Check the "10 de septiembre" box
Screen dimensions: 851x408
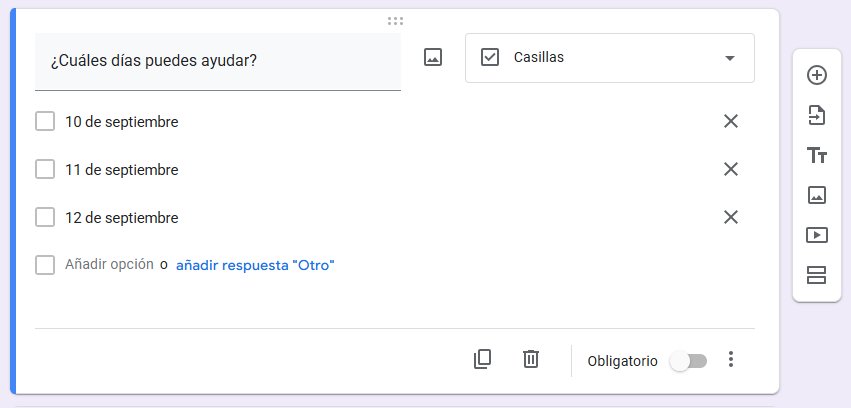[x=45, y=122]
